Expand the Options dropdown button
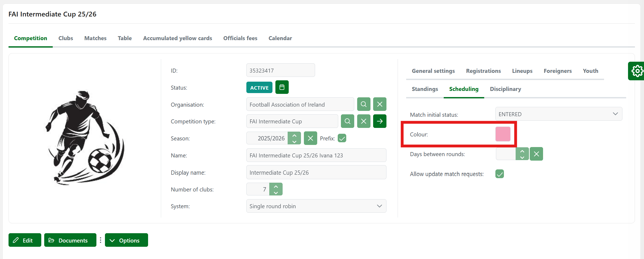This screenshot has height=259, width=644. point(126,240)
